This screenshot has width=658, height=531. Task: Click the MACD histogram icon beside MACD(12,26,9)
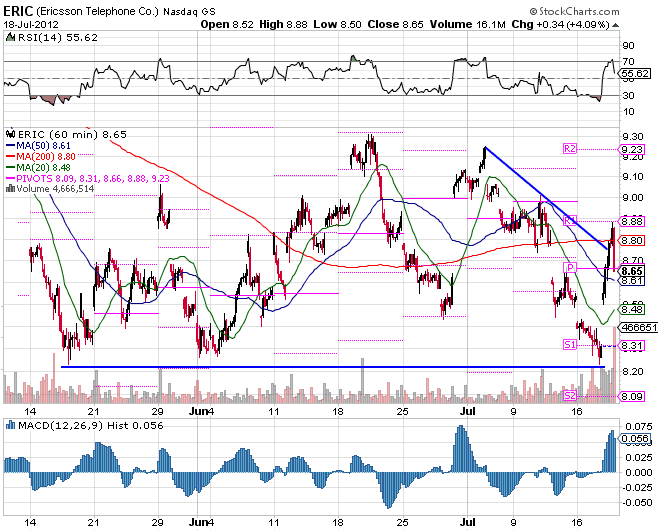[10, 426]
